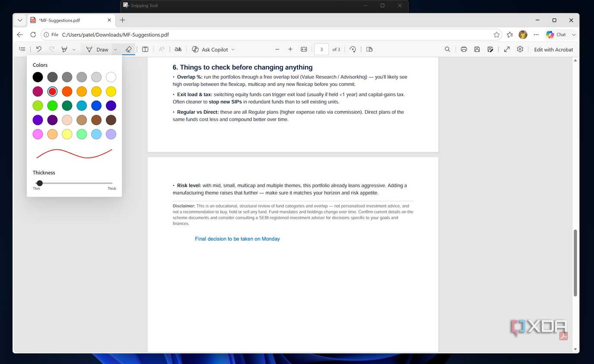Open browser Settings and more menu
Screen dimensions: 594x364
(x=536, y=35)
